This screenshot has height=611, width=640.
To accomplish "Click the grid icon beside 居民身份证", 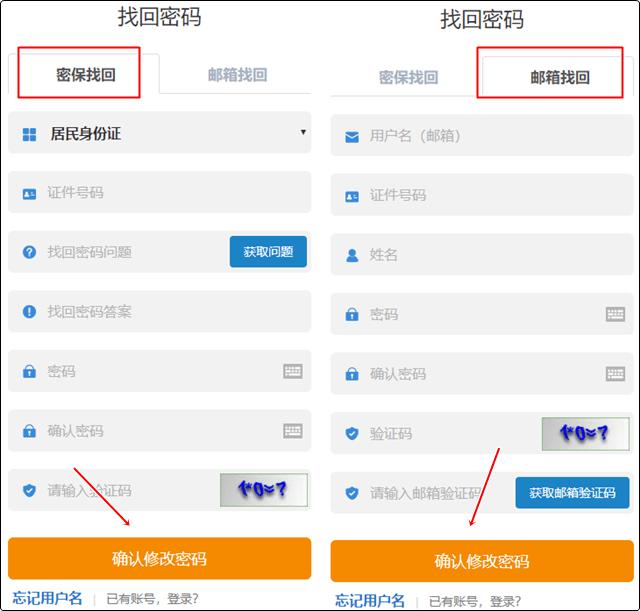I will (x=29, y=134).
